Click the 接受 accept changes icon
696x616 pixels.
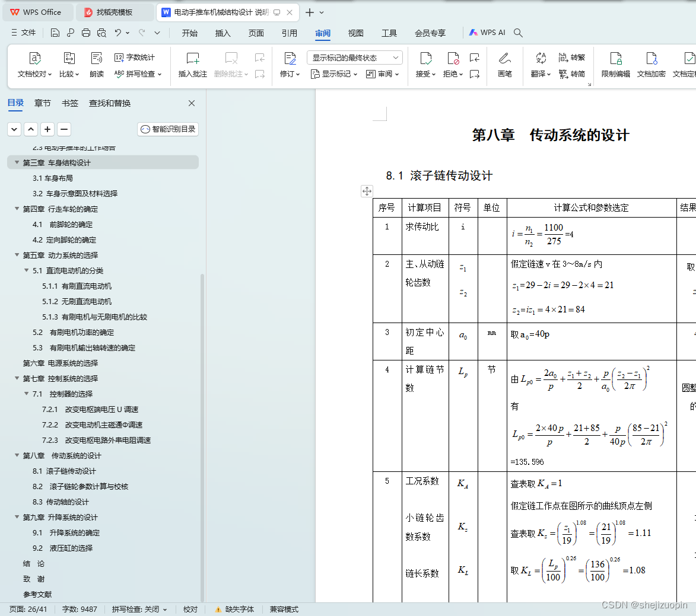point(425,59)
